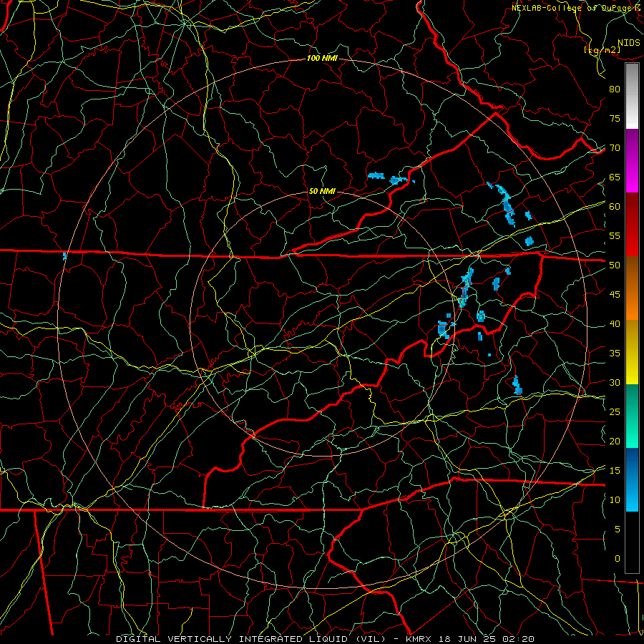The width and height of the screenshot is (644, 644).
Task: Click the [kg/m2] unit label
Action: pyautogui.click(x=602, y=50)
